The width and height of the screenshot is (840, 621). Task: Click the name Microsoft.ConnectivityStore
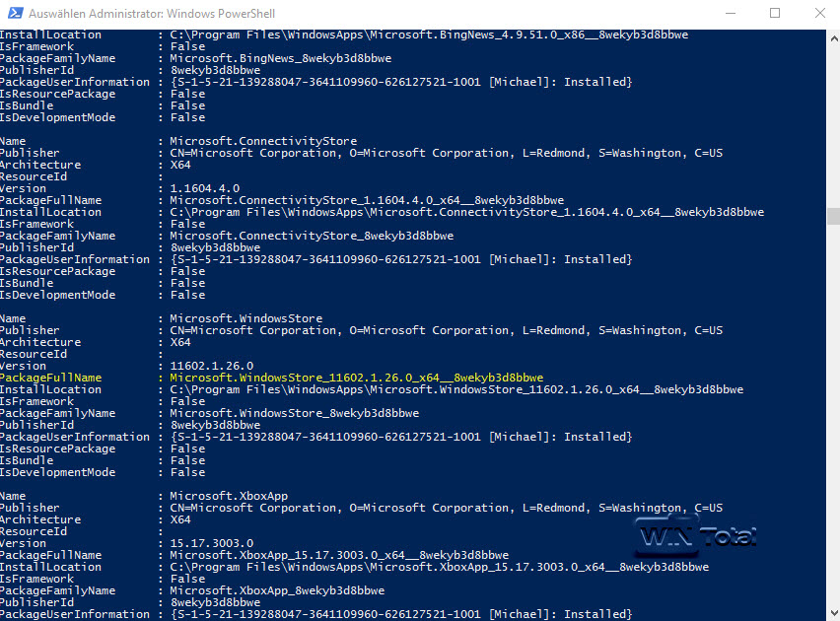[263, 141]
